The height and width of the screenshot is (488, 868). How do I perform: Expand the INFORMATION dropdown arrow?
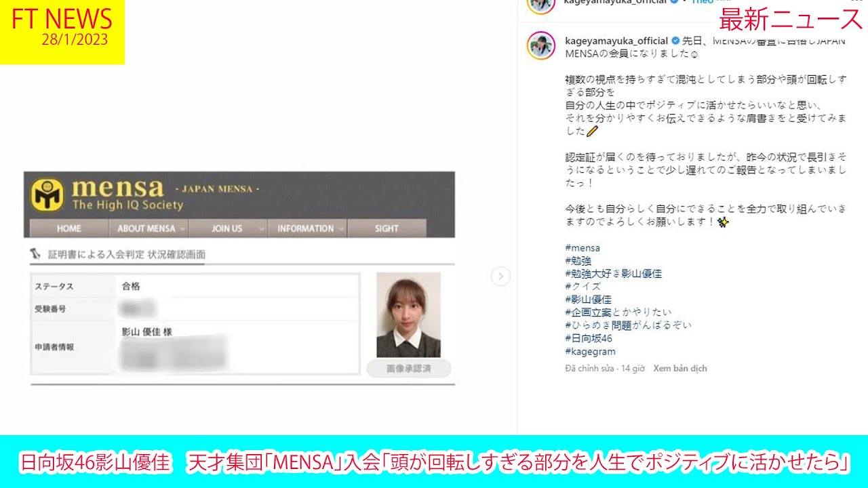pyautogui.click(x=340, y=229)
